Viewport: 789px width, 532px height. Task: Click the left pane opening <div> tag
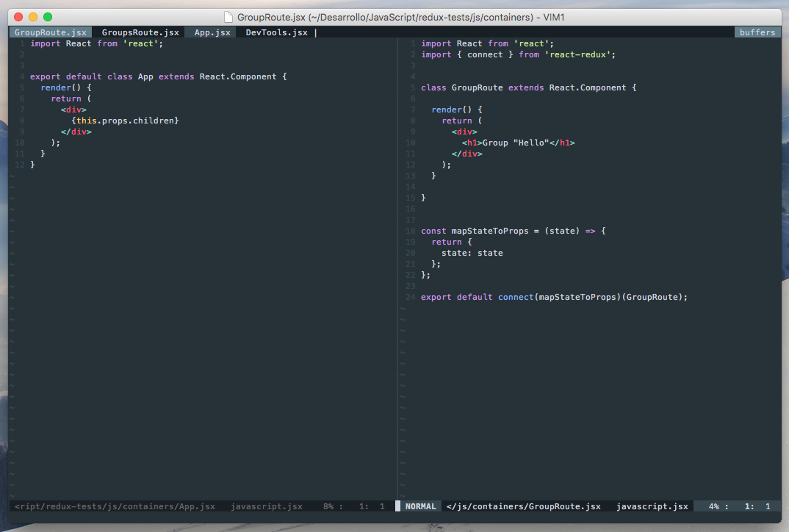pos(73,109)
